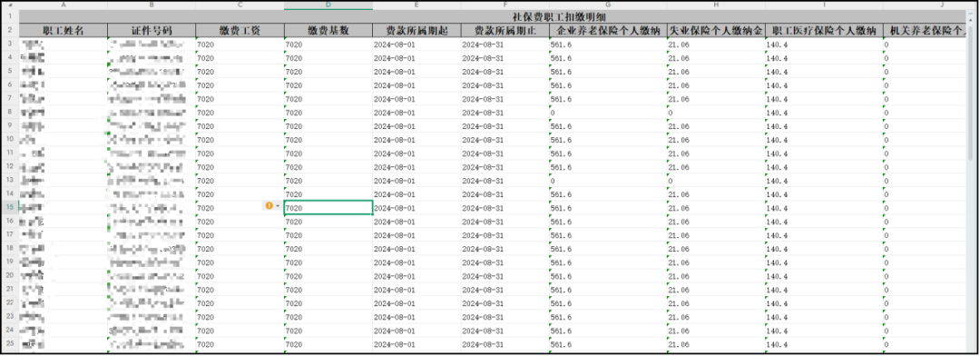This screenshot has width=980, height=356.
Task: Click the select-all corner triangle of the sheet
Action: click(x=9, y=5)
